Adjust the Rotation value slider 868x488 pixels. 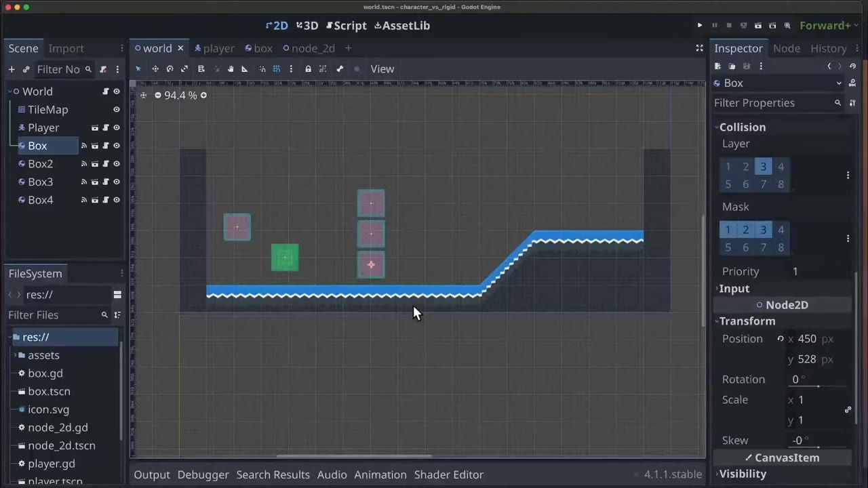tap(818, 386)
